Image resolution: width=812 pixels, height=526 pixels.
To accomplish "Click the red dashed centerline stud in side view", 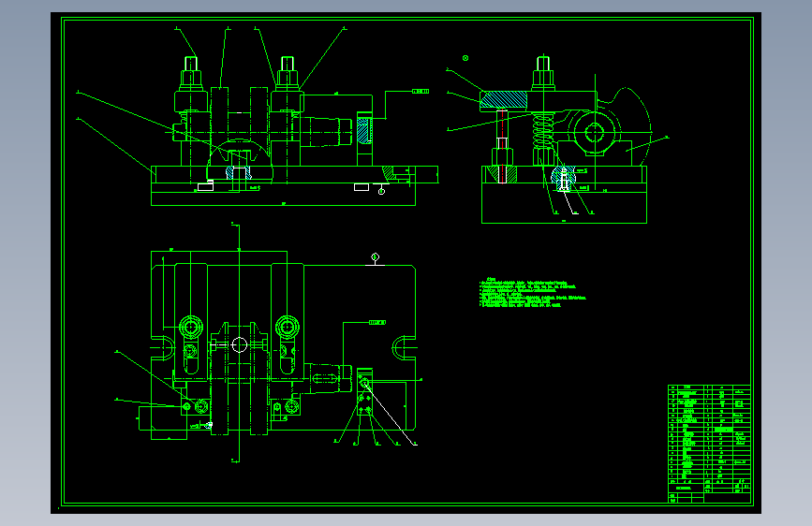I will (x=501, y=145).
